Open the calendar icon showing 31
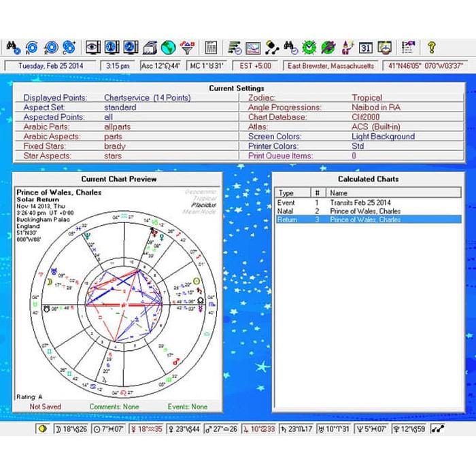This screenshot has height=476, width=476. 365,48
